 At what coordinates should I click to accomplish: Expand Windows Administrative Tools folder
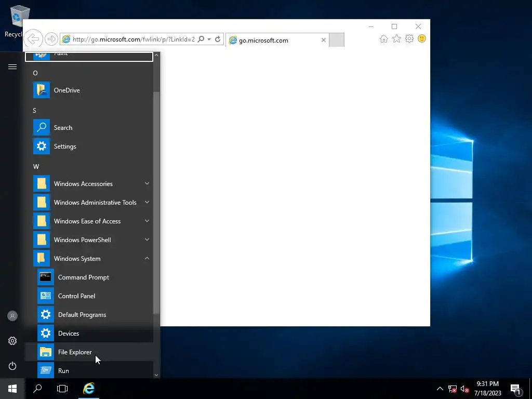click(x=89, y=202)
